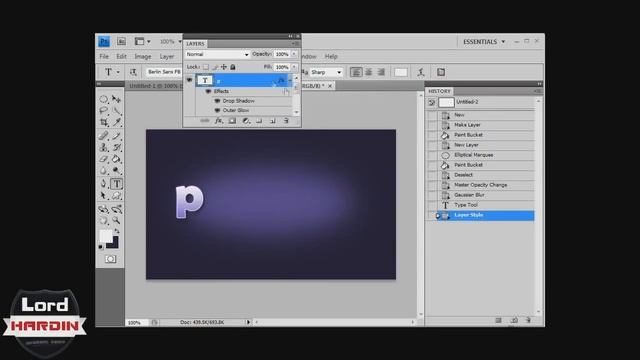640x360 pixels.
Task: Select the Eraser tool
Action: tap(104, 159)
